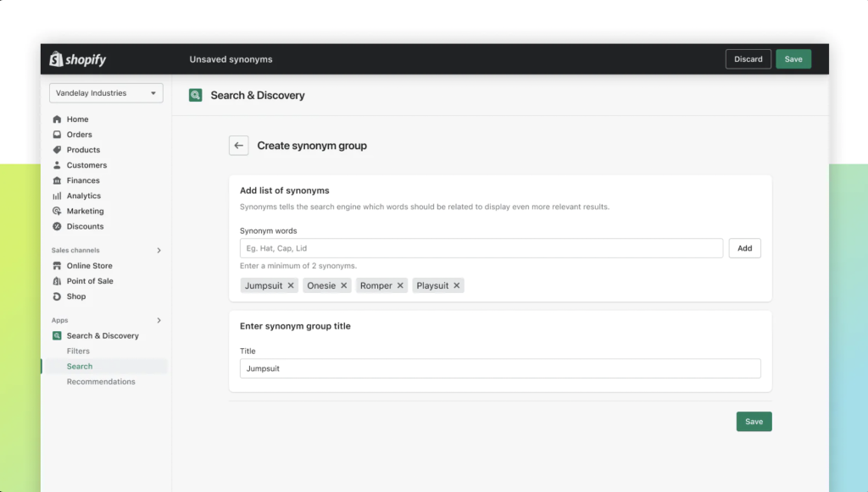Go back using the arrow button
The height and width of the screenshot is (492, 868).
pos(238,146)
